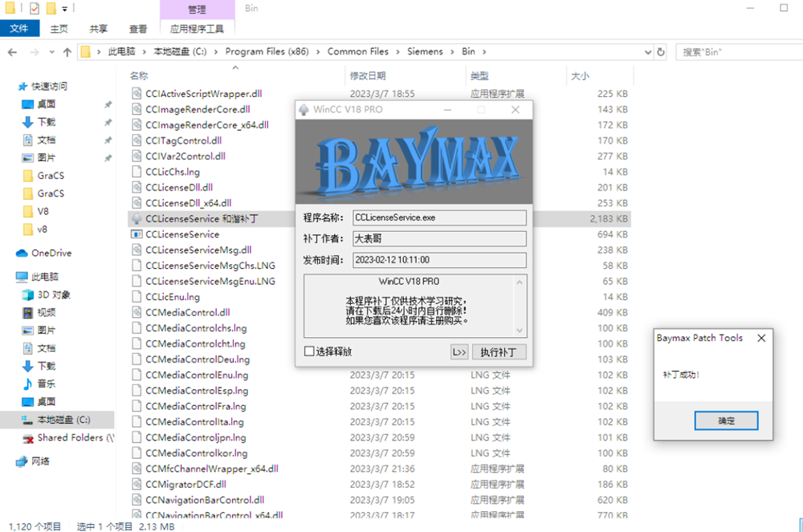Click the Back navigation arrow
The height and width of the screenshot is (532, 803).
pos(13,52)
